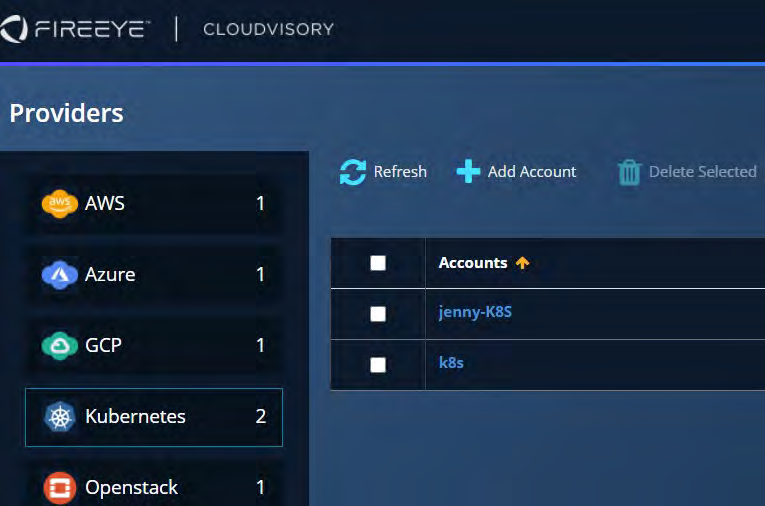Click the Delete Selected label
Image resolution: width=765 pixels, height=506 pixels.
[703, 172]
